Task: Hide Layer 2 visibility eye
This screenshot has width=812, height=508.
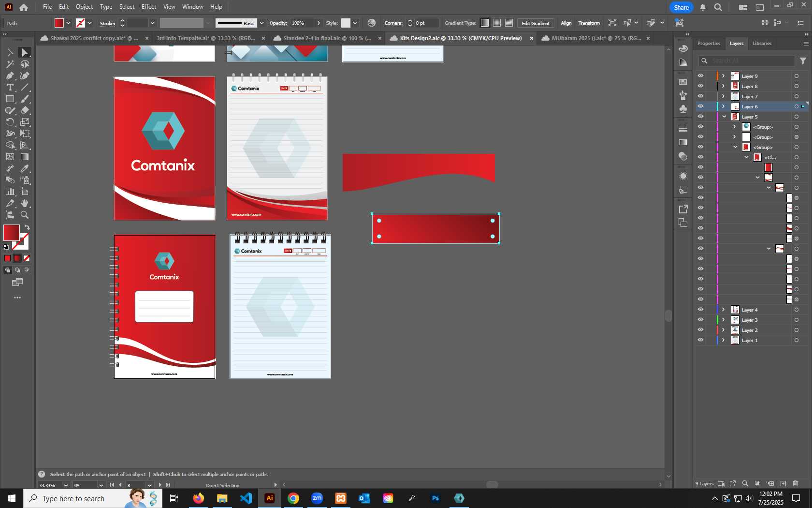Action: pos(700,330)
